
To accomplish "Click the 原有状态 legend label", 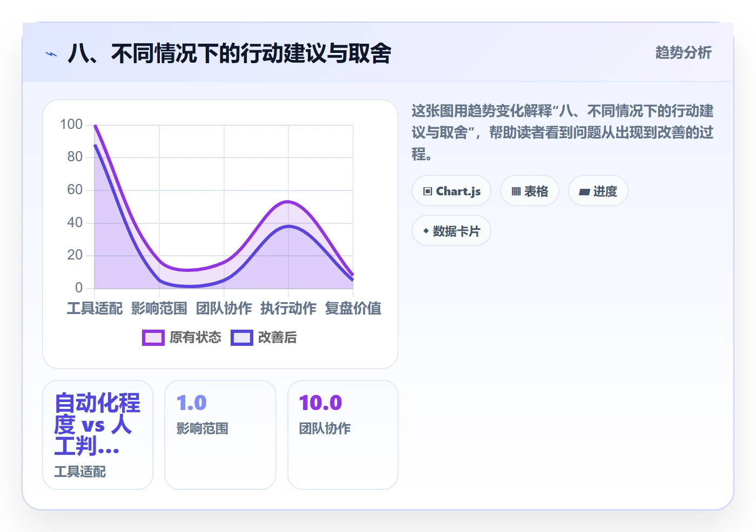I will (195, 338).
